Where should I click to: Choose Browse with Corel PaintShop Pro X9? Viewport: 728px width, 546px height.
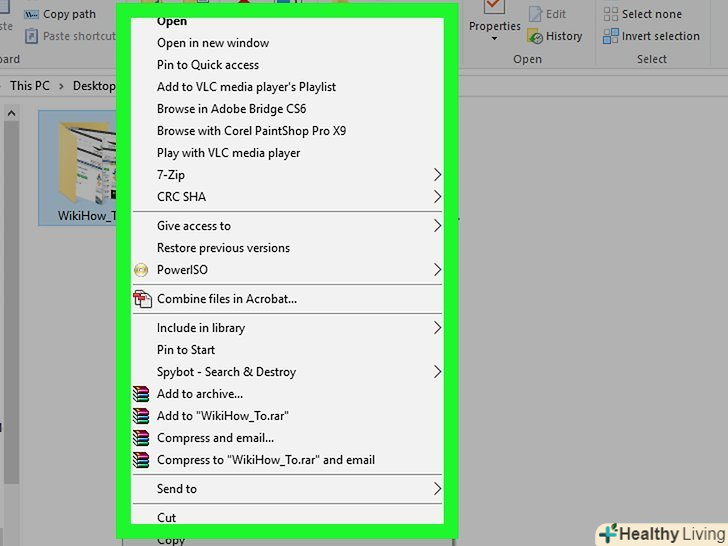point(287,131)
